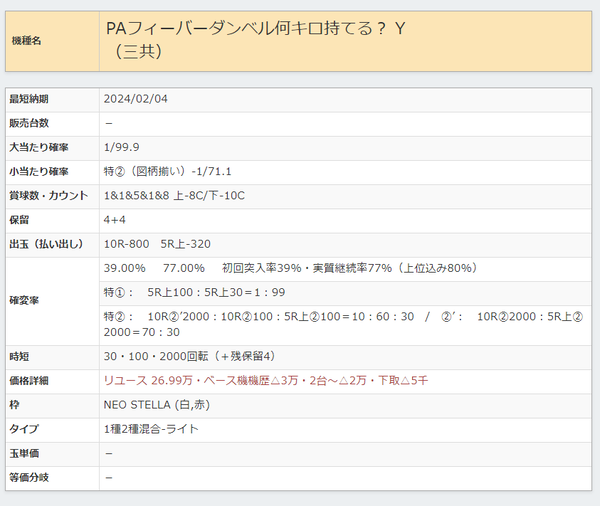
Task: Click the 小当たり確率 label
Action: pyautogui.click(x=39, y=171)
